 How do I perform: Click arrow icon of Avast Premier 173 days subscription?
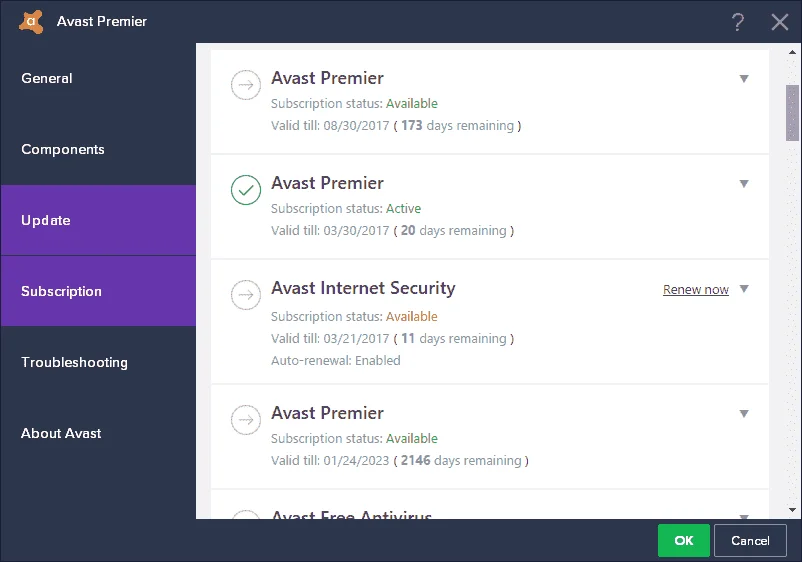[246, 85]
